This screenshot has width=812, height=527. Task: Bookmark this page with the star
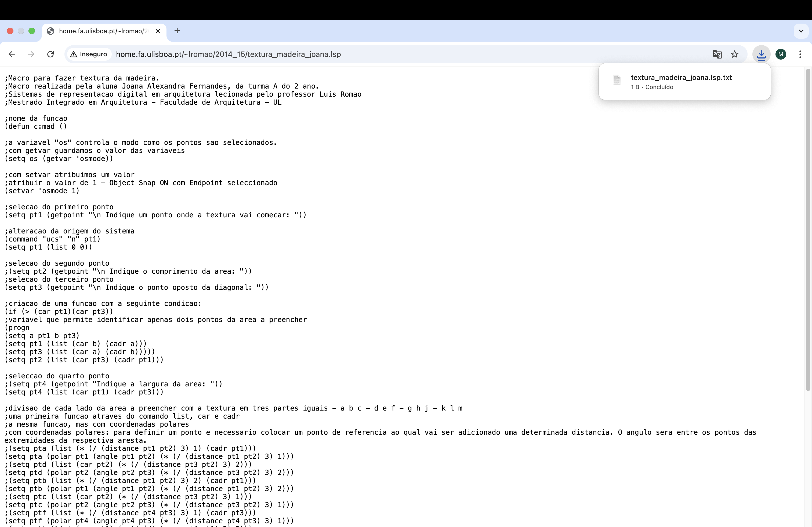click(735, 54)
